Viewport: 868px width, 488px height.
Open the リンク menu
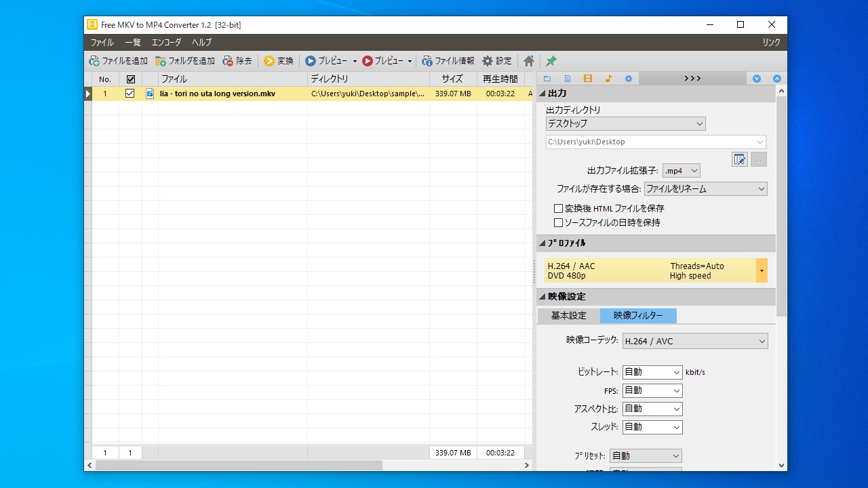[772, 42]
